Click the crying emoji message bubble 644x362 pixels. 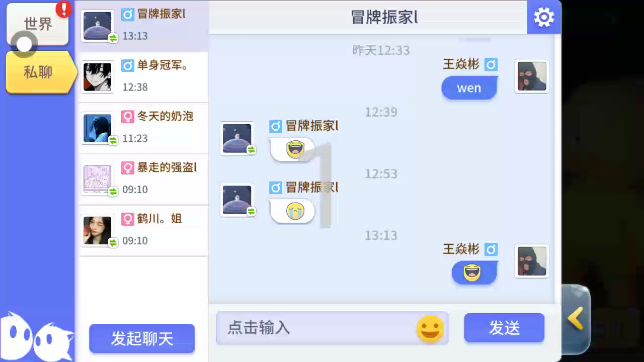click(293, 211)
